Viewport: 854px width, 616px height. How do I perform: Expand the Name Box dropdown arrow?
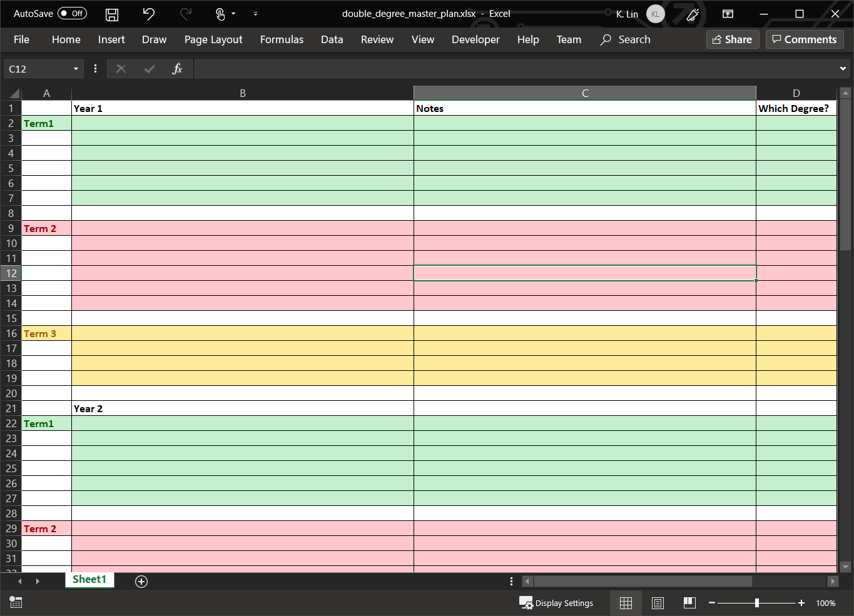click(x=76, y=69)
